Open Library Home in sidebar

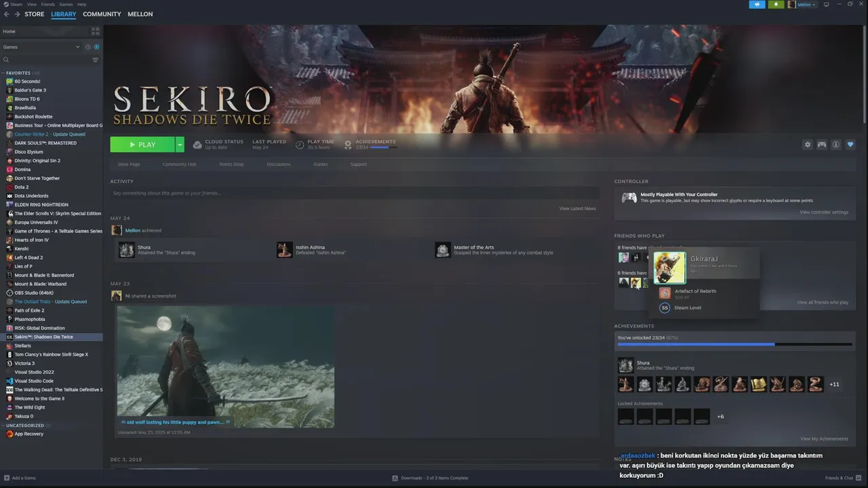(x=44, y=31)
